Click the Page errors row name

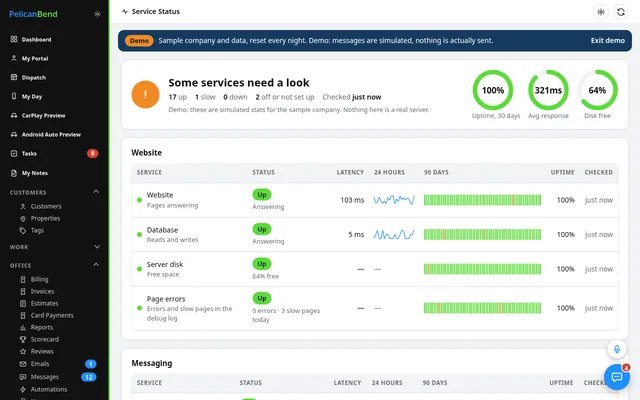(x=166, y=299)
